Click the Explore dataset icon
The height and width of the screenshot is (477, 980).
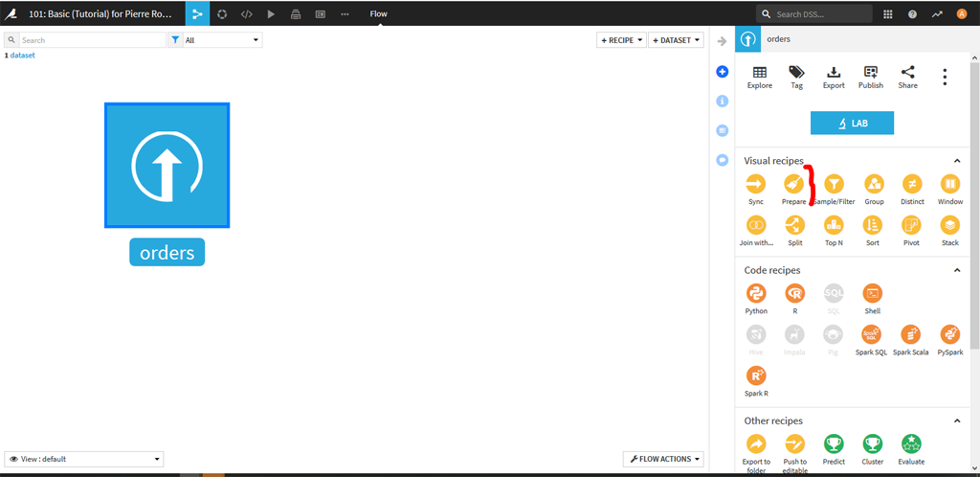(x=759, y=73)
